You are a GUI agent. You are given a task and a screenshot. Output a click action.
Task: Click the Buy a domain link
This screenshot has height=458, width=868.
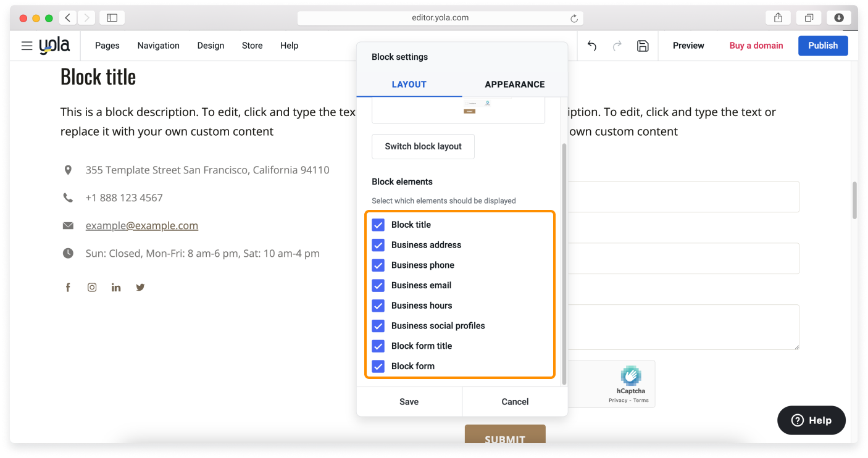(x=756, y=45)
